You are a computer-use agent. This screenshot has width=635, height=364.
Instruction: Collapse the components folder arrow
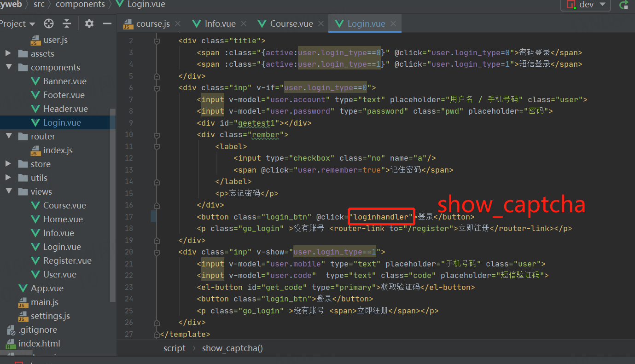(8, 68)
